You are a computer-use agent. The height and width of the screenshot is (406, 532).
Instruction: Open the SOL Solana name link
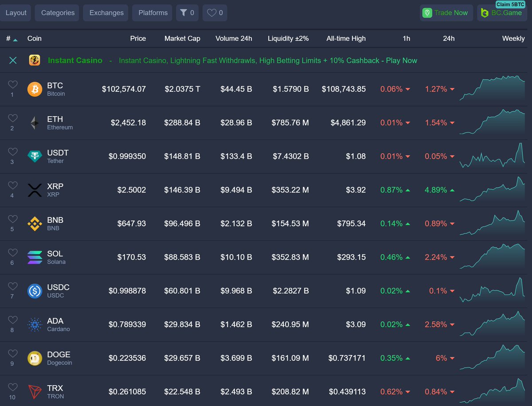(x=56, y=257)
